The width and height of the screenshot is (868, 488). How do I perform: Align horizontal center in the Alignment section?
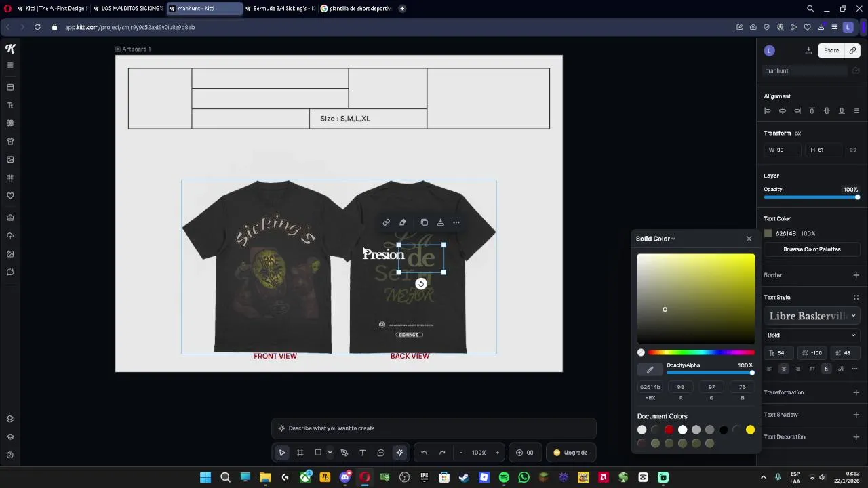point(783,110)
